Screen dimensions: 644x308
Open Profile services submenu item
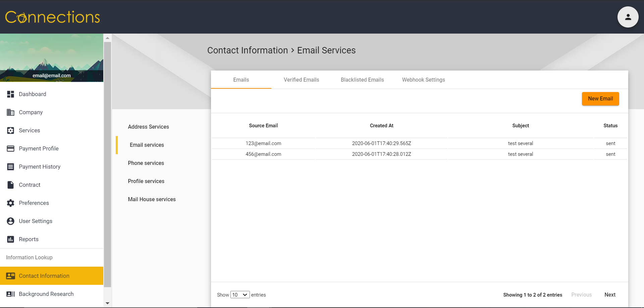[146, 181]
